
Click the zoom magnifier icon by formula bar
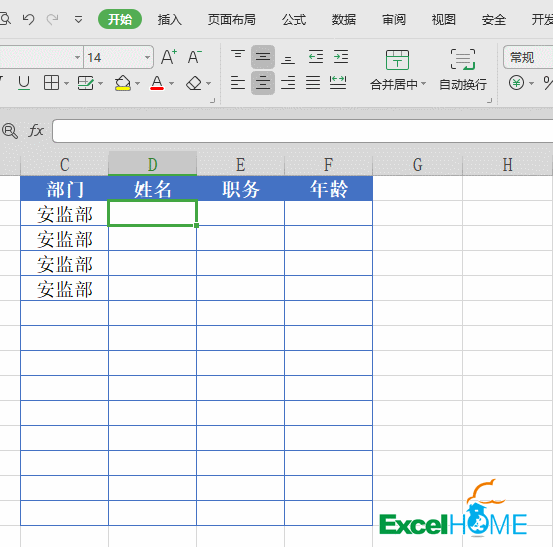10,131
